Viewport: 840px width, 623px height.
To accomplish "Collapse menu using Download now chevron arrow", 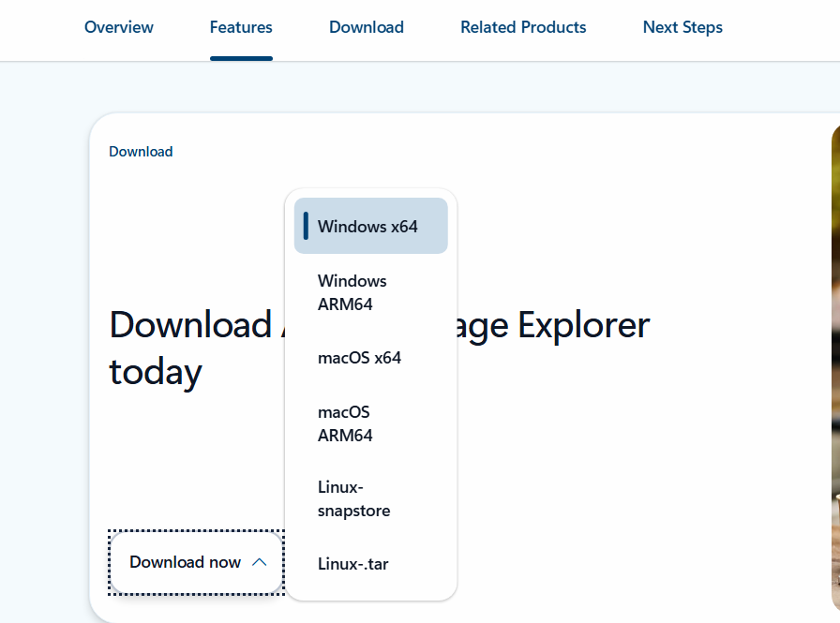I will (x=261, y=562).
